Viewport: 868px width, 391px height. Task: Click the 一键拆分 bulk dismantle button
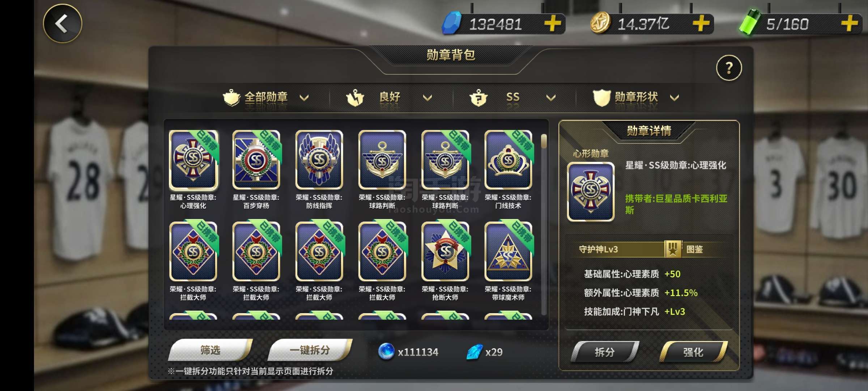pos(310,350)
